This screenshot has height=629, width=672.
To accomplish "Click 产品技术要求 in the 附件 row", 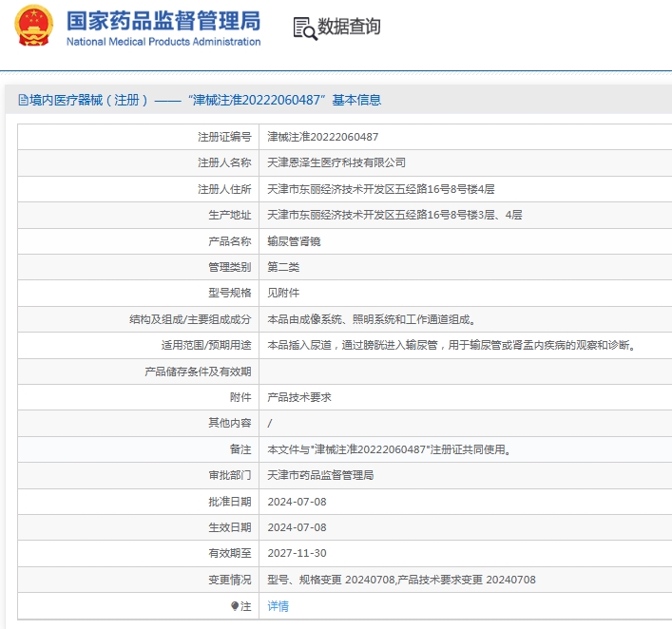I will click(299, 397).
